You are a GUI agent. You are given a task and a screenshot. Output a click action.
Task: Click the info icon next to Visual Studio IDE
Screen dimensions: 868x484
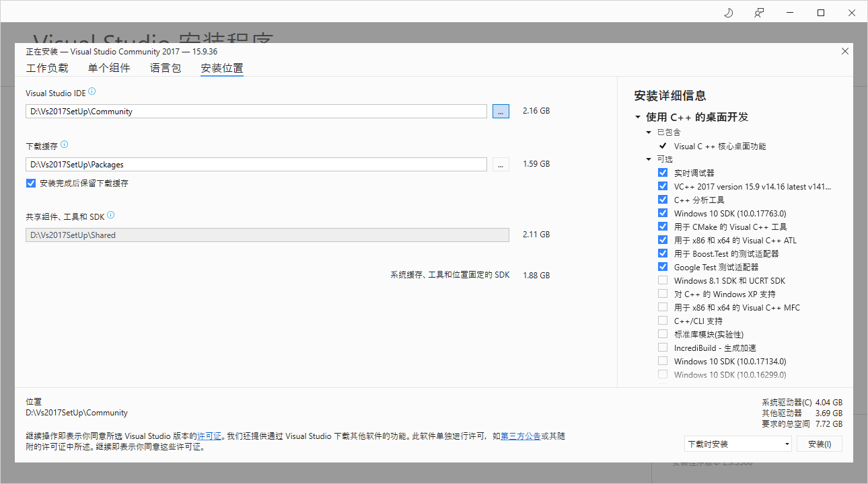click(92, 90)
